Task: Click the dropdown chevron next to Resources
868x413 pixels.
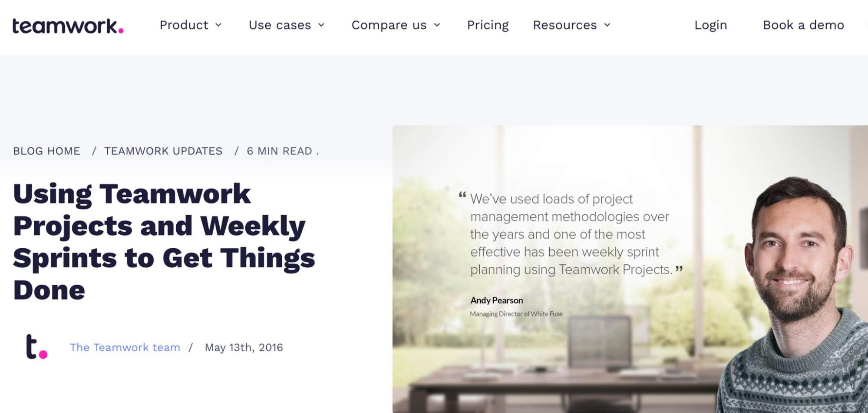Action: pos(607,25)
